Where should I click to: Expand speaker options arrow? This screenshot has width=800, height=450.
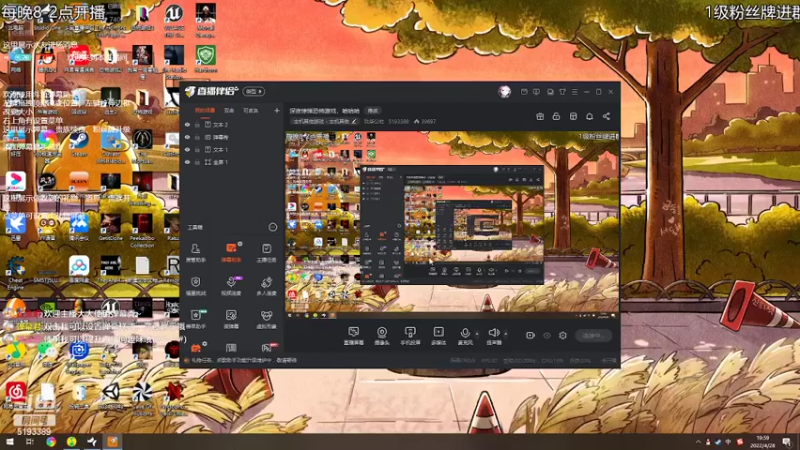coord(506,334)
